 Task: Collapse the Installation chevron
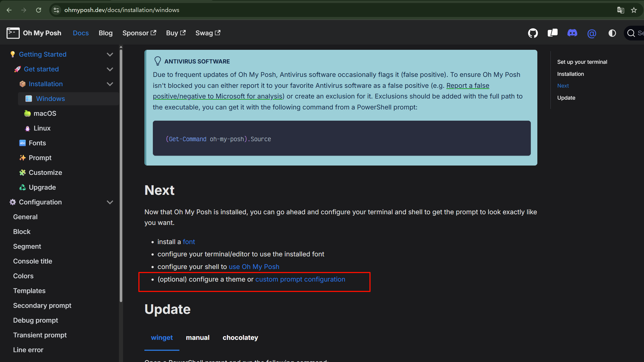(x=110, y=84)
